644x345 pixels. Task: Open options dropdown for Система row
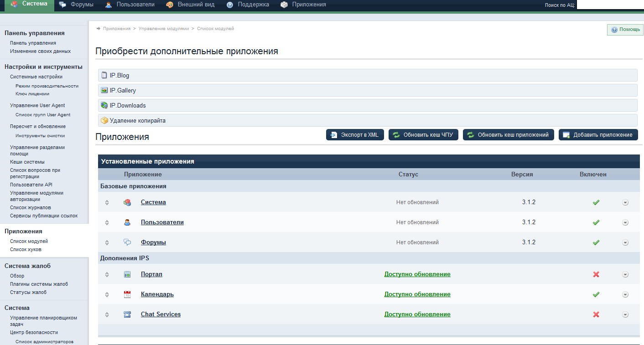[625, 202]
